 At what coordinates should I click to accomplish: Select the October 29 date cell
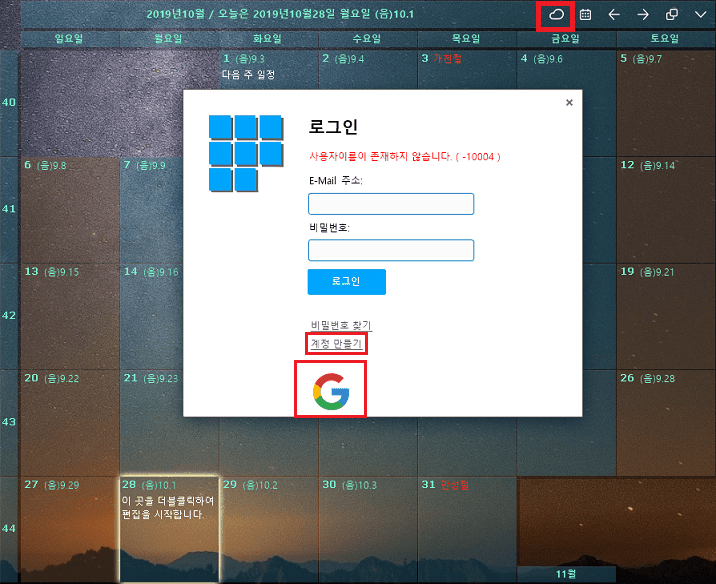(269, 529)
